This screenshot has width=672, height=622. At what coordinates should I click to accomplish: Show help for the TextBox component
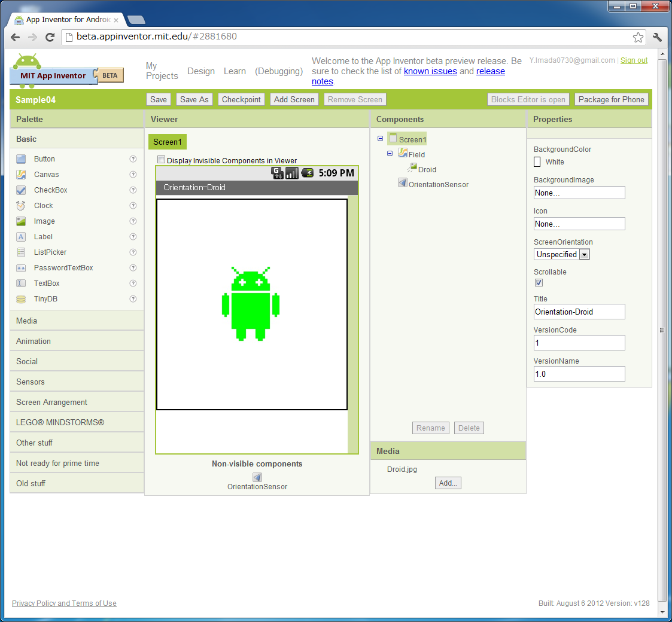coord(133,283)
